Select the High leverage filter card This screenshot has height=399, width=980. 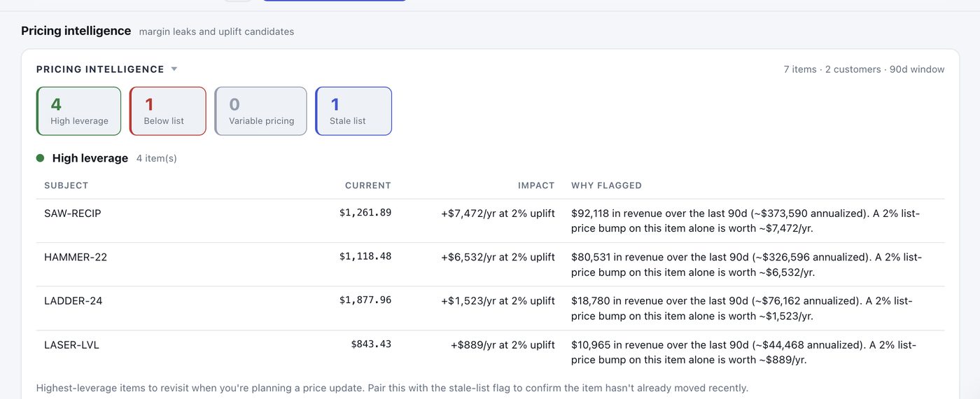78,111
